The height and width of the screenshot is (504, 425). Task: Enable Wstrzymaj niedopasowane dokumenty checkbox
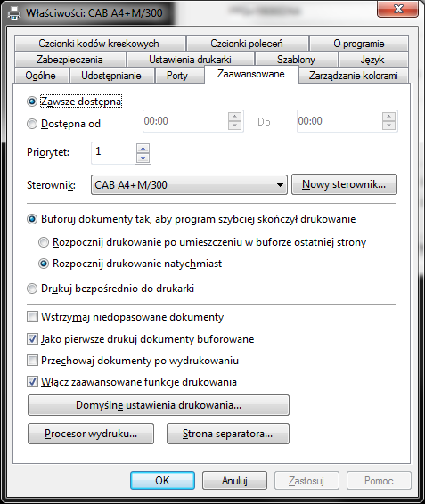(x=32, y=317)
